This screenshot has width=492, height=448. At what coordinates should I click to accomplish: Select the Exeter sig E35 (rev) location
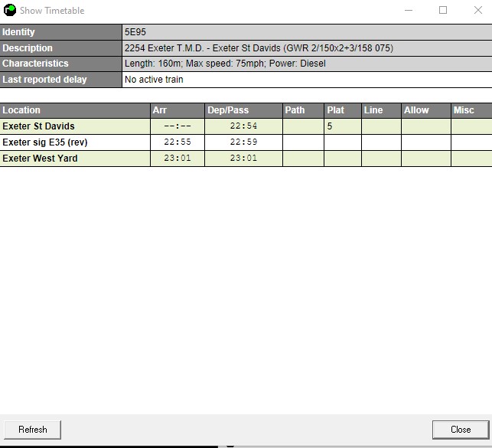click(x=45, y=142)
